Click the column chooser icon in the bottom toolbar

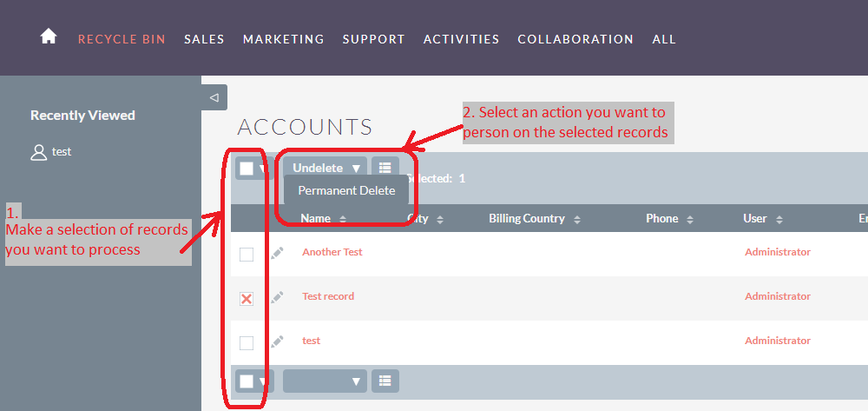[385, 381]
